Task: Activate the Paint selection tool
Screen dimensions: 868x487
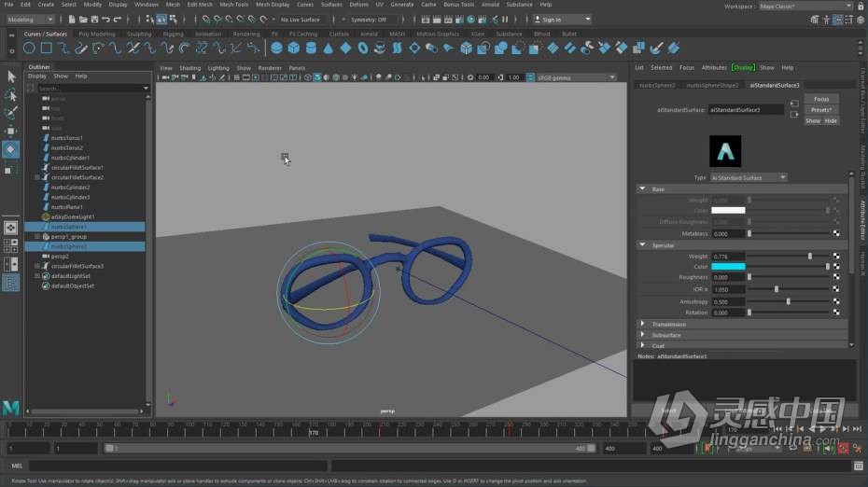Action: click(10, 114)
